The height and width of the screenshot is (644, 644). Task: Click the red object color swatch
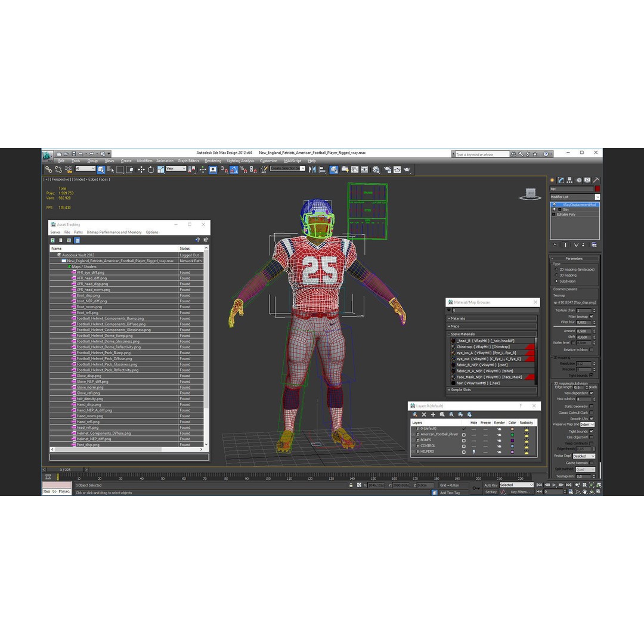click(x=597, y=188)
